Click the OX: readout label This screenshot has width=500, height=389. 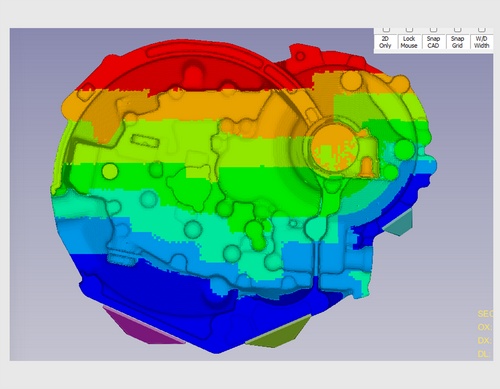click(485, 327)
